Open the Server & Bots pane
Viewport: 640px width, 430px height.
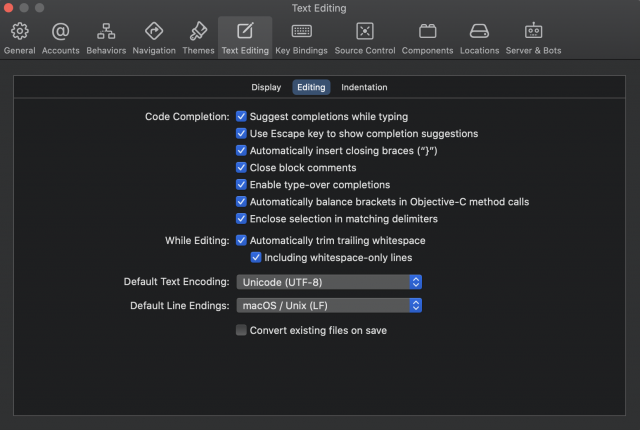(533, 38)
